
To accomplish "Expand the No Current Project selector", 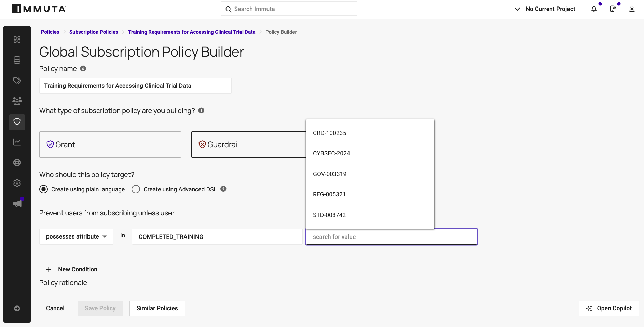I will click(545, 9).
